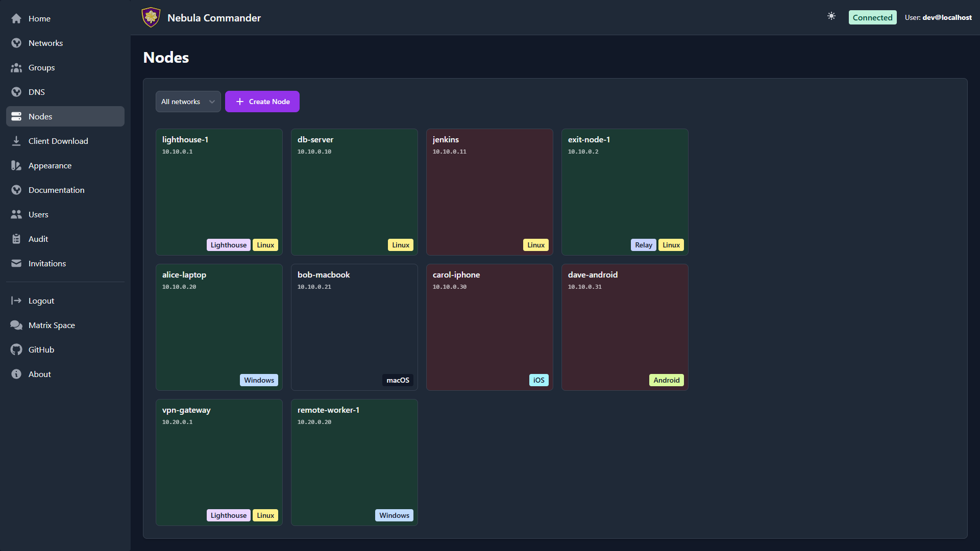This screenshot has width=980, height=551.
Task: Select the remote-worker-1 title
Action: click(328, 410)
